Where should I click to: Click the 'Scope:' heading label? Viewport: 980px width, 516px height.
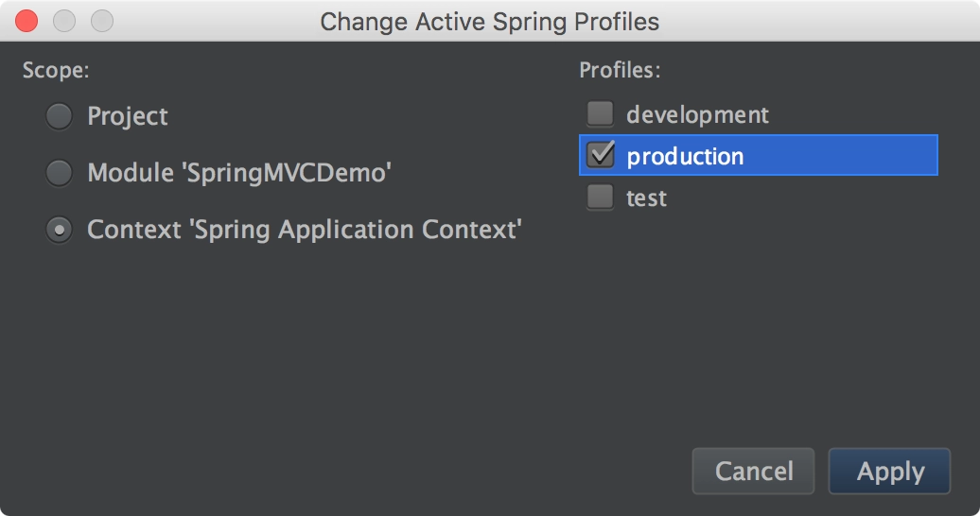tap(56, 70)
